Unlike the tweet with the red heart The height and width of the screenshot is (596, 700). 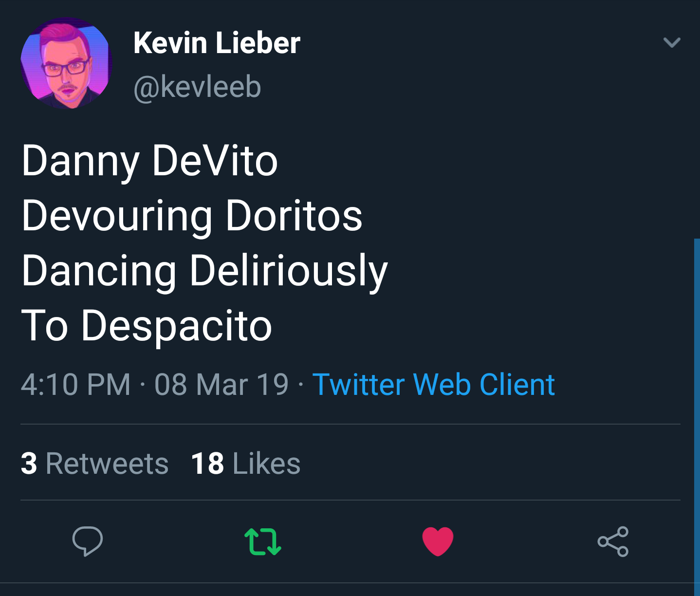(x=438, y=541)
